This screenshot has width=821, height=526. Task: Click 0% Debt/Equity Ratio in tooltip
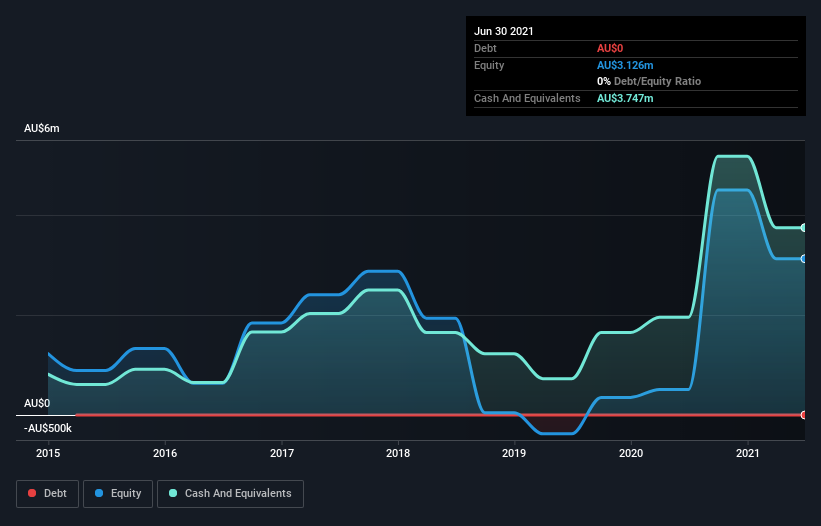(x=649, y=82)
